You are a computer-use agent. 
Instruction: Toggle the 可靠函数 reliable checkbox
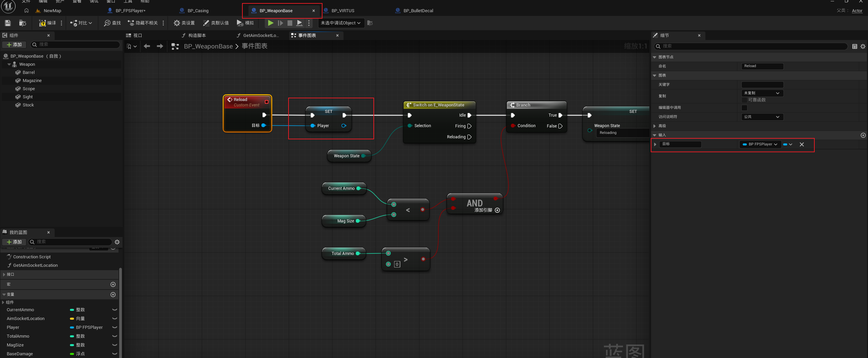pyautogui.click(x=744, y=100)
